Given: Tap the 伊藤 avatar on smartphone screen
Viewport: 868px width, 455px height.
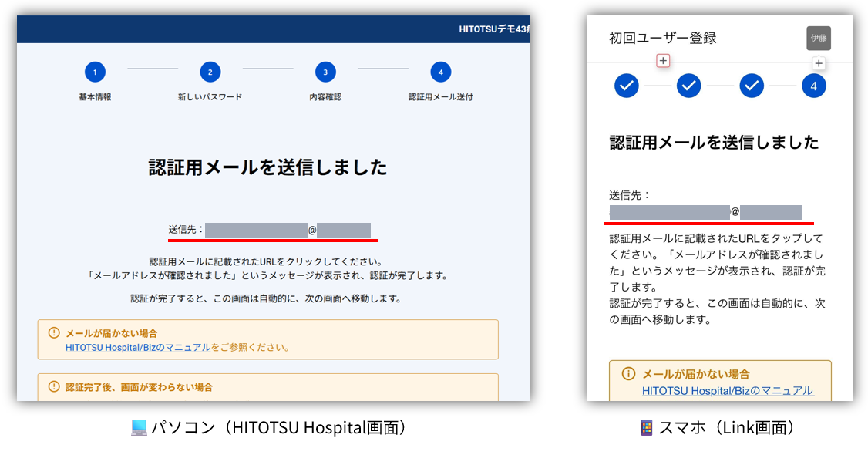Looking at the screenshot, I should point(819,39).
